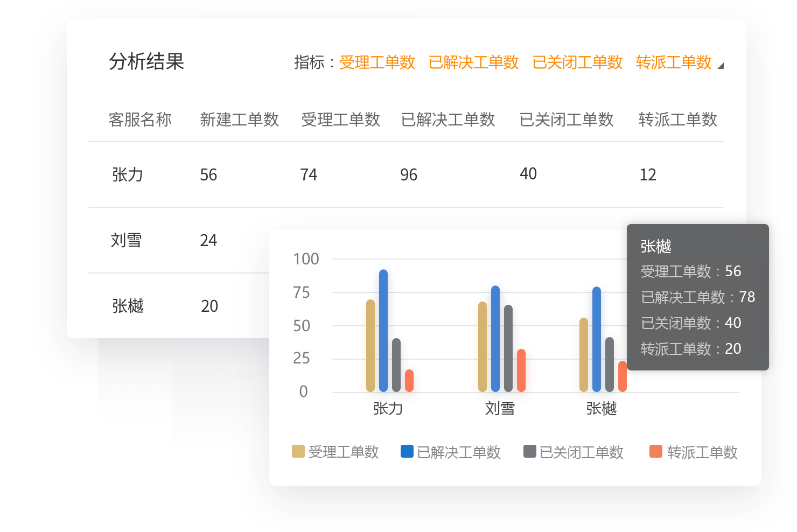This screenshot has width=797, height=532.
Task: Click the 张力 x-axis label
Action: pyautogui.click(x=388, y=409)
